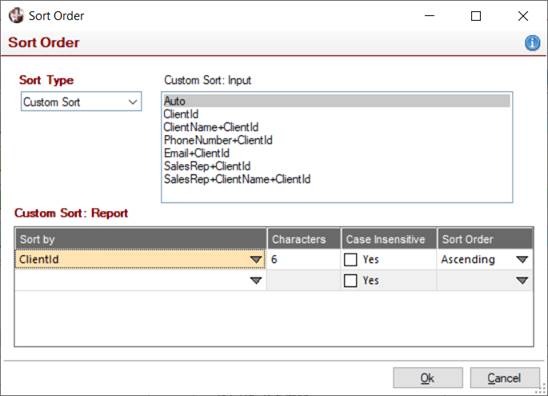Open the Ascending sort order dropdown
548x396 pixels.
(x=522, y=260)
